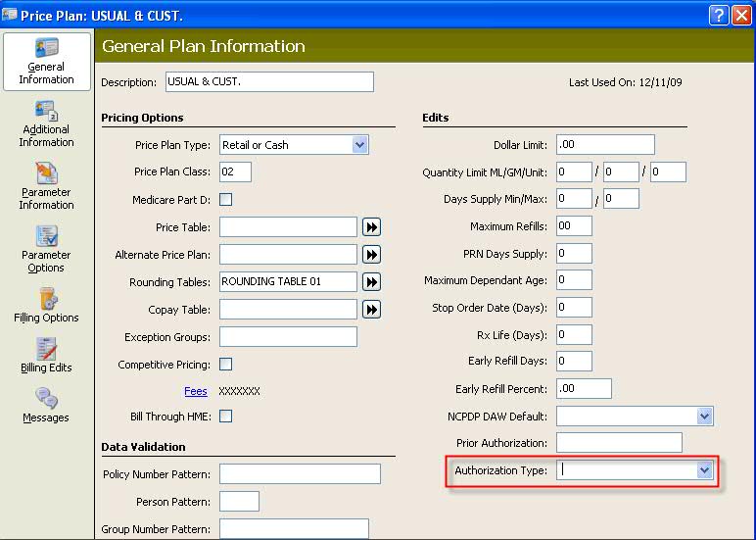
Task: Click the Person Pattern field
Action: click(x=239, y=502)
